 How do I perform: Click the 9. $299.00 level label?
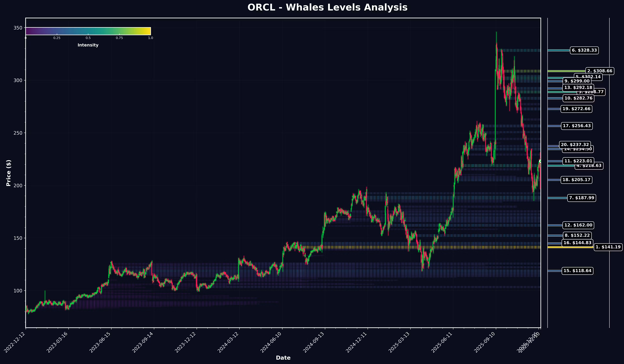tap(577, 81)
